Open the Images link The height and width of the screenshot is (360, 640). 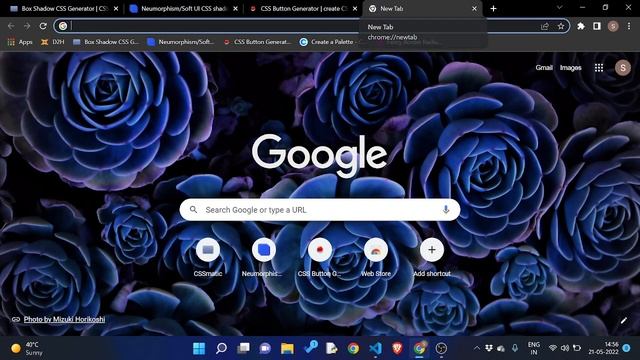(571, 68)
